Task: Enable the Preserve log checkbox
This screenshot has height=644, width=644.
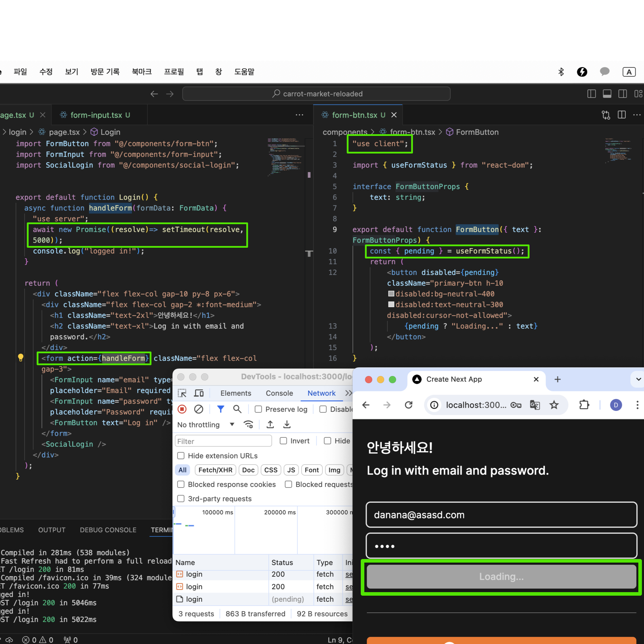Action: [258, 409]
